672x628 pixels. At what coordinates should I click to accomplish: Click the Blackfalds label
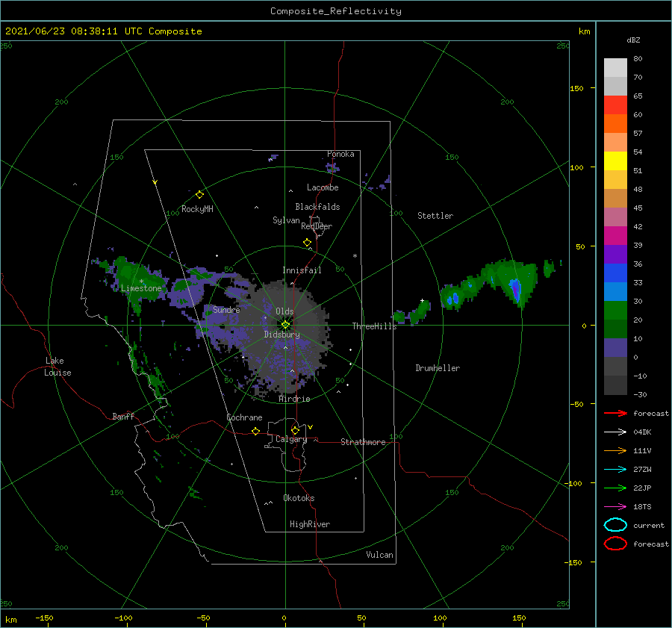click(x=317, y=207)
